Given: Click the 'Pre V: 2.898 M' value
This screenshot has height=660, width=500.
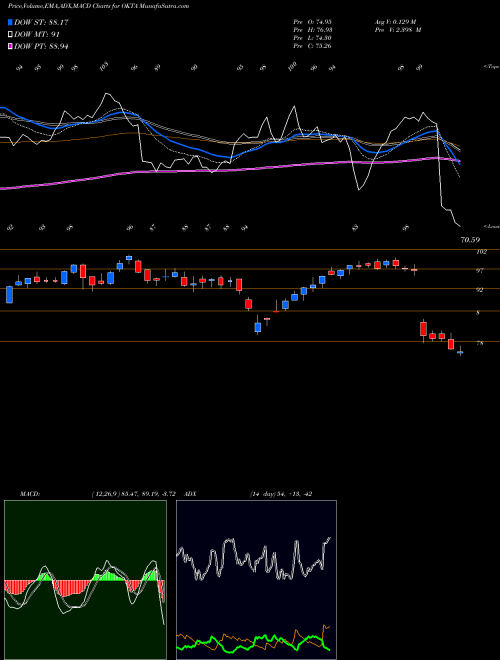Looking at the screenshot, I should coord(398,30).
